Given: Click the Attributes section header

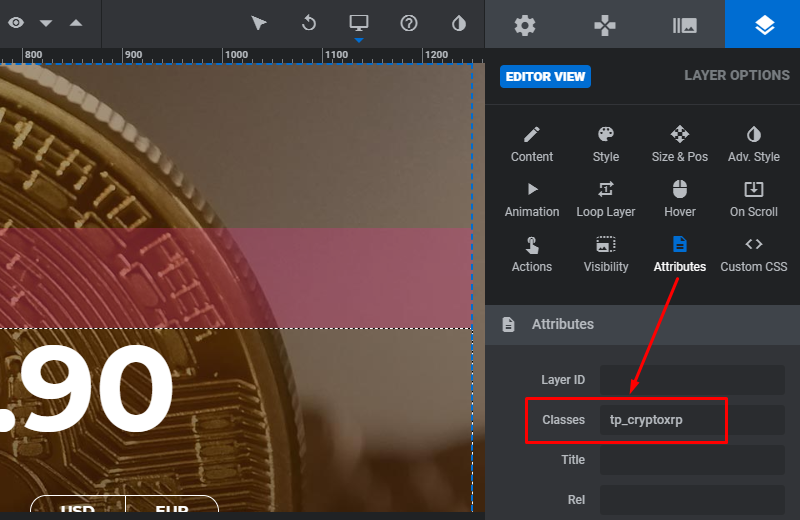Looking at the screenshot, I should tap(642, 325).
